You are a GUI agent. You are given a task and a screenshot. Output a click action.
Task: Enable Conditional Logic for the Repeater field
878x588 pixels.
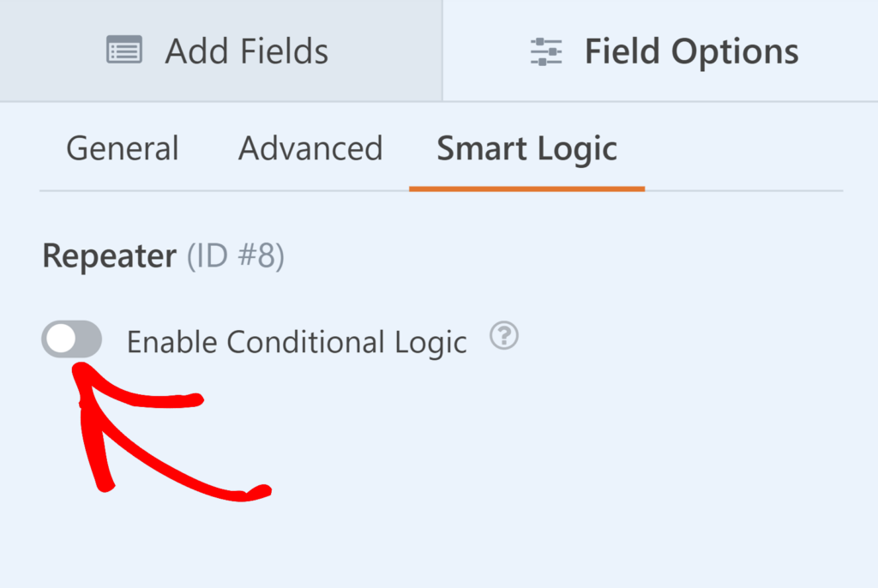pyautogui.click(x=71, y=339)
